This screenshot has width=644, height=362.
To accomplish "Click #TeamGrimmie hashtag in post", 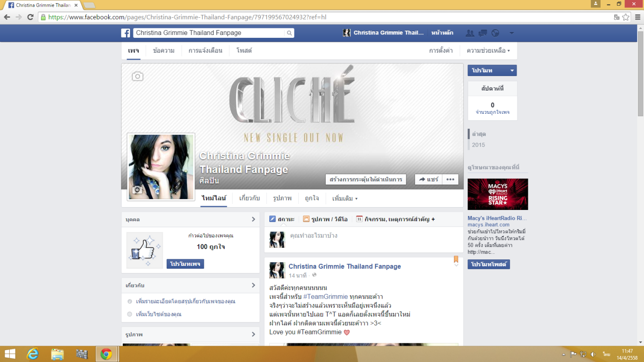I will pos(325,297).
